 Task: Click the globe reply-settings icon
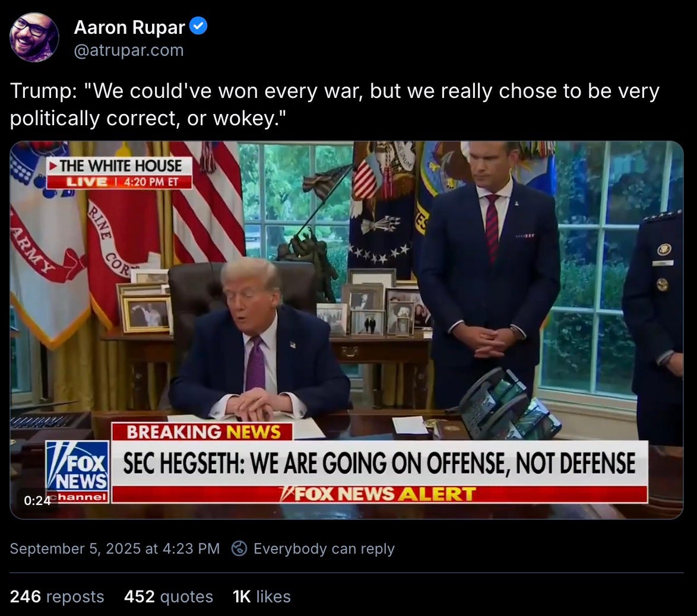[x=239, y=548]
